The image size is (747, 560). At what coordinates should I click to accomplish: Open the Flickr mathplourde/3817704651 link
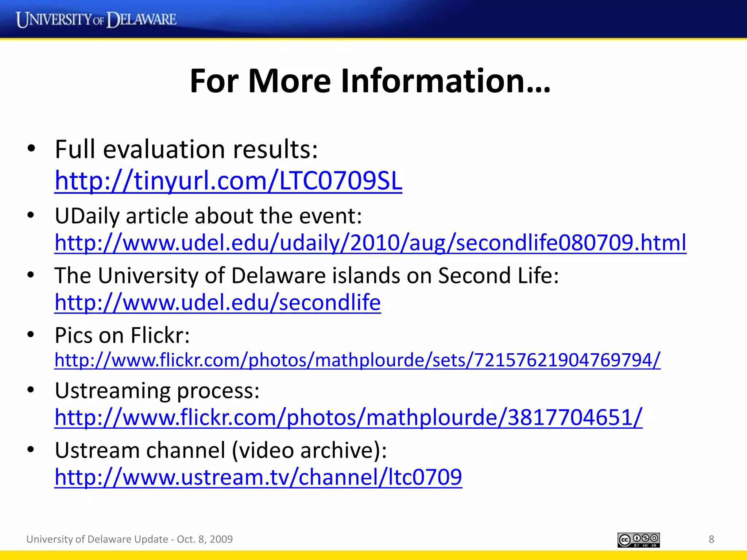click(349, 417)
